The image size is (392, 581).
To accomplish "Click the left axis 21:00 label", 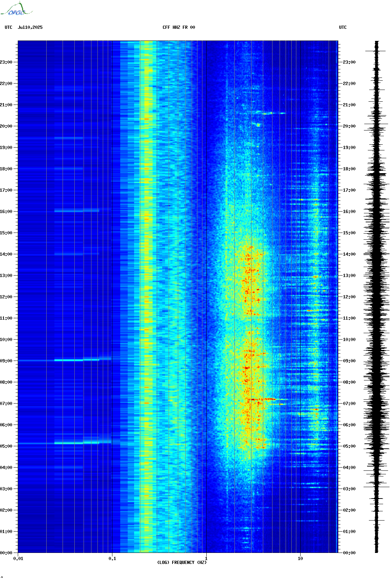I will point(6,105).
